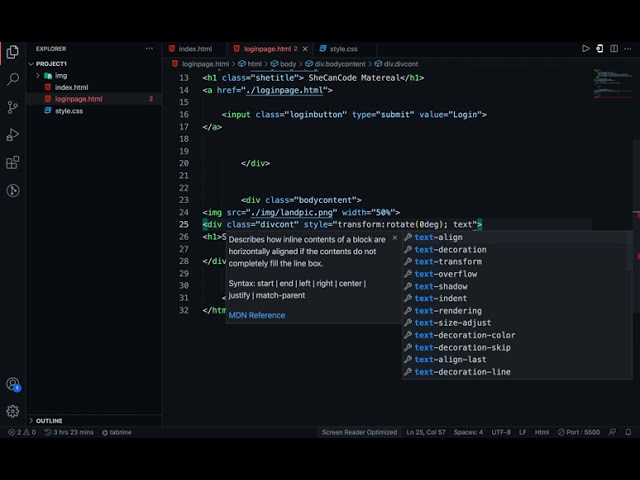Open the notifications bell
The image size is (640, 480).
tap(628, 432)
